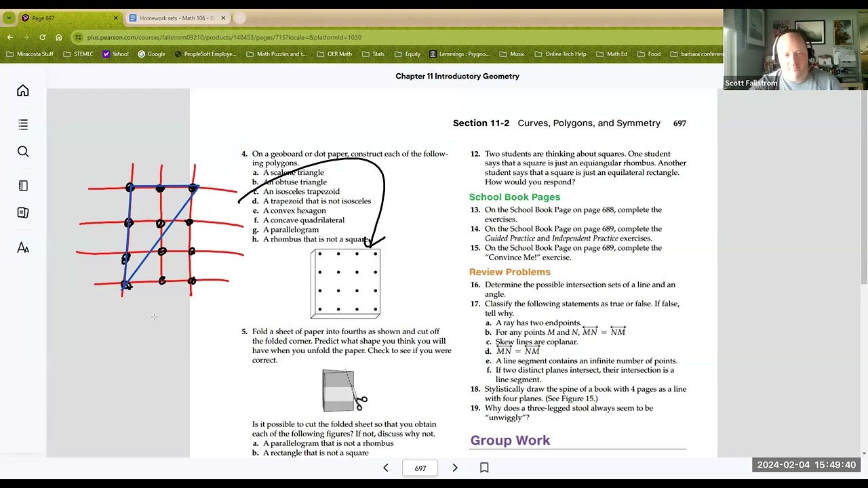
Task: Click 'a. A parallelogram that is not a rhombus'
Action: [323, 443]
